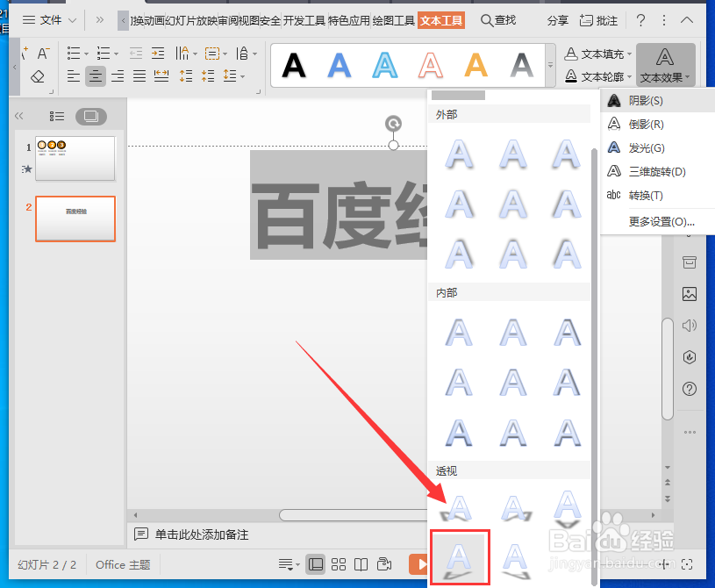715x588 pixels.
Task: Switch to normal view in status bar
Action: 315,564
